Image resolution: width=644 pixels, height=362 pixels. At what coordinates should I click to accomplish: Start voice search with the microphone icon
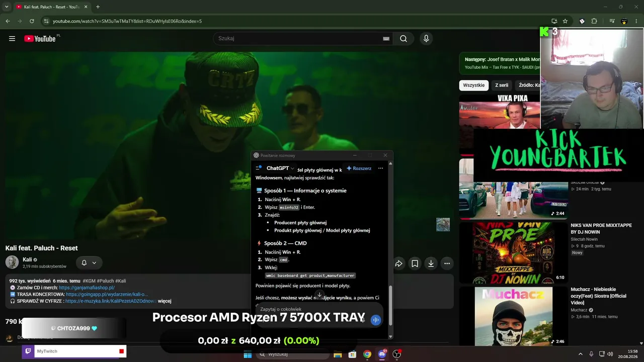(x=426, y=39)
